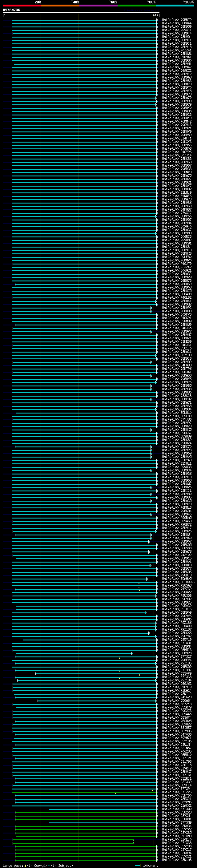Pick hit label UniRef100_Q8M973

pos(177,94)
